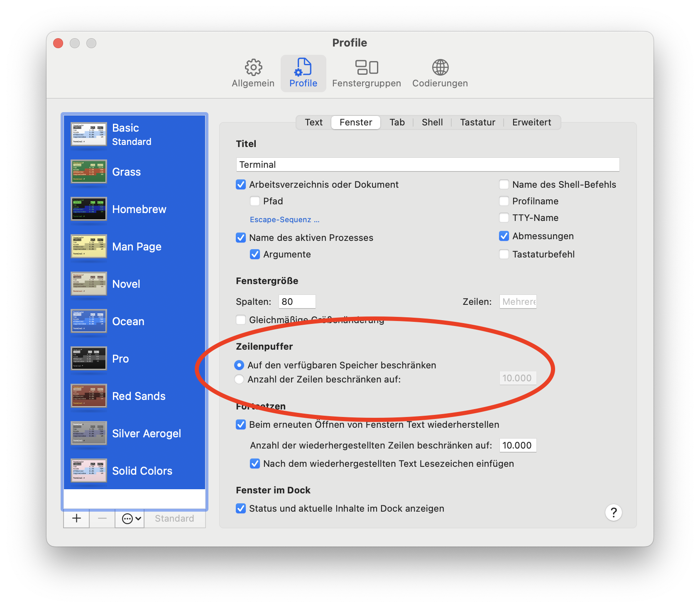Enable the Pfad checkbox

click(255, 201)
